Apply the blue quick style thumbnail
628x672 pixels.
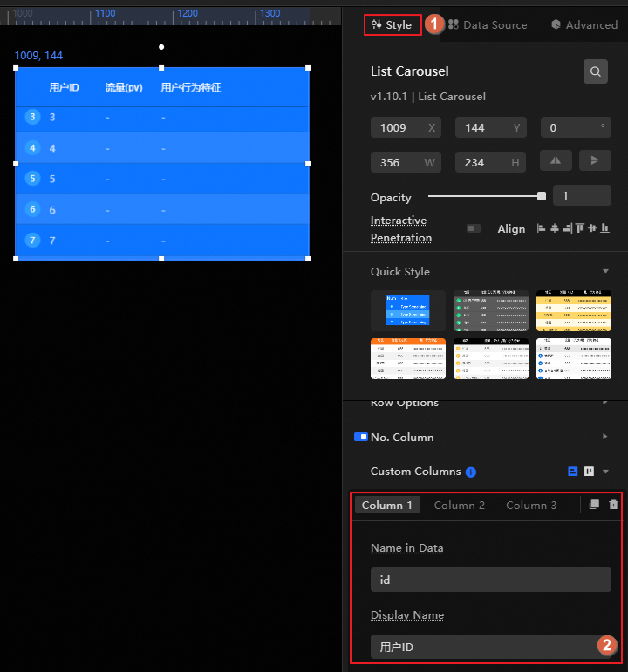point(408,310)
